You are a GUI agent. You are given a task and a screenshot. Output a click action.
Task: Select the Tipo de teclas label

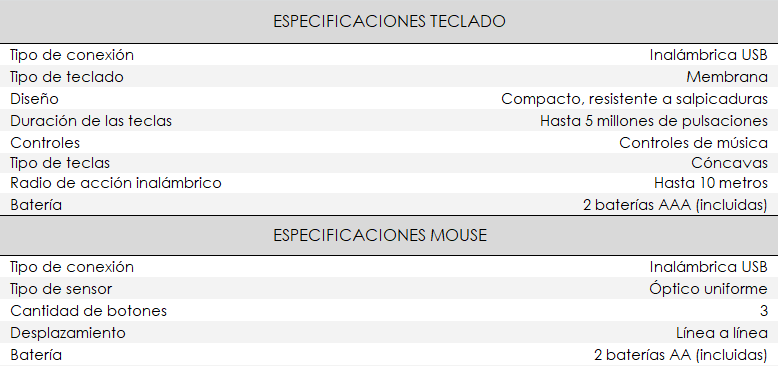pos(60,163)
